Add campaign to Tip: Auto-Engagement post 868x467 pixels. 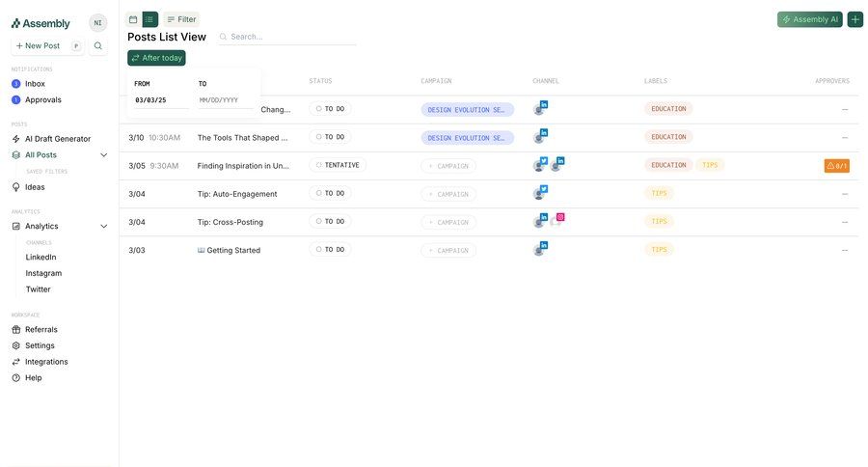[x=448, y=195]
